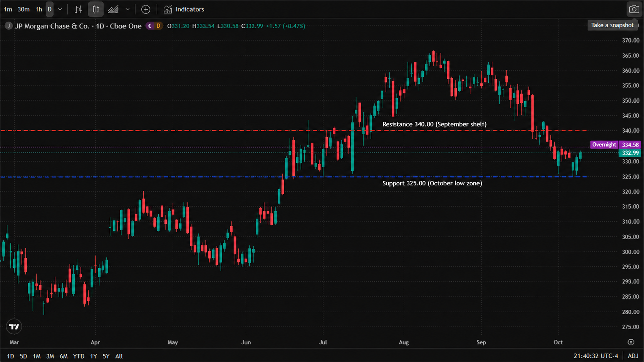Click the Aug label on time axis
The height and width of the screenshot is (362, 644).
tap(404, 342)
